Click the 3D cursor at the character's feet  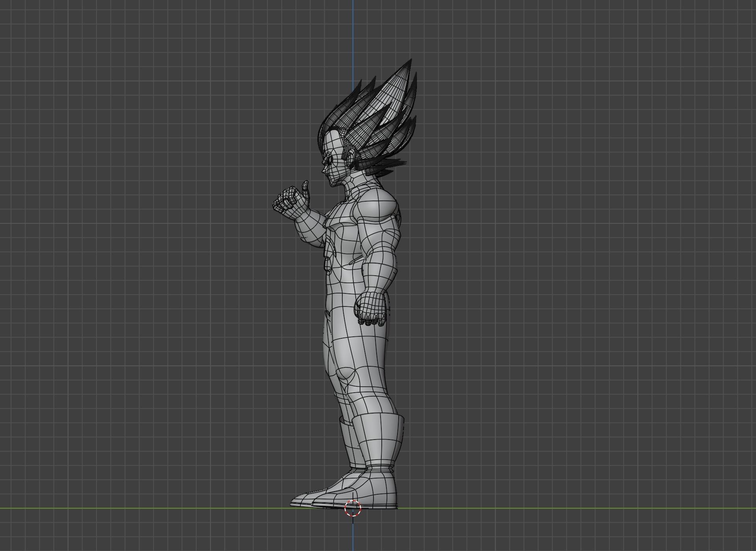[353, 508]
